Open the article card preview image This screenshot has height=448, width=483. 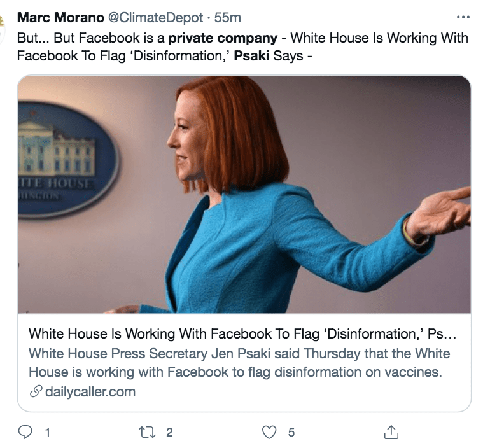(x=244, y=194)
